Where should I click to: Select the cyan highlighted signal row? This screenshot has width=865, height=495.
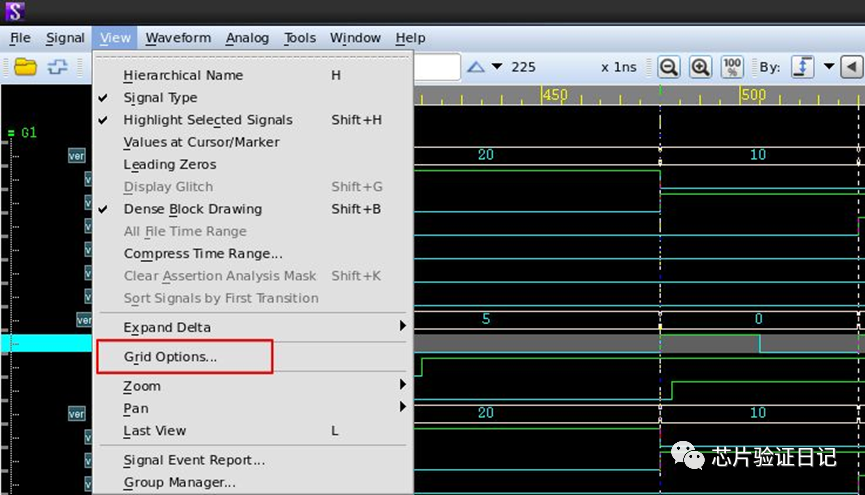[x=46, y=343]
